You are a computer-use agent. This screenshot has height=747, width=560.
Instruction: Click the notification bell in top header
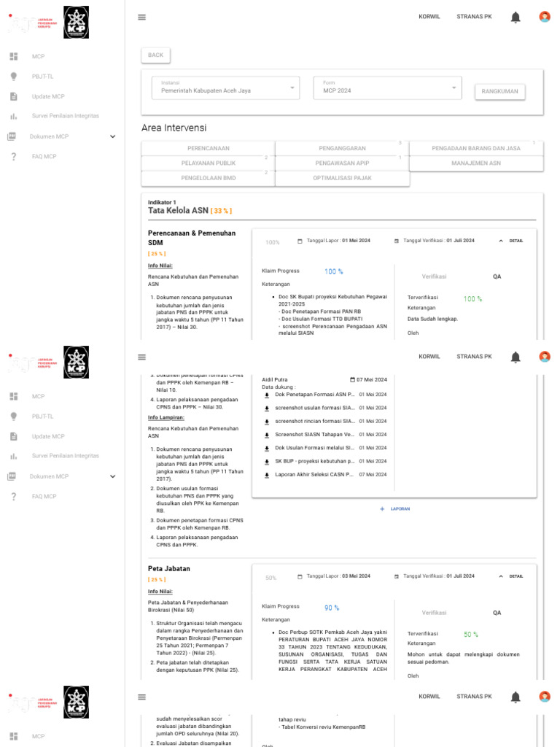click(x=516, y=17)
